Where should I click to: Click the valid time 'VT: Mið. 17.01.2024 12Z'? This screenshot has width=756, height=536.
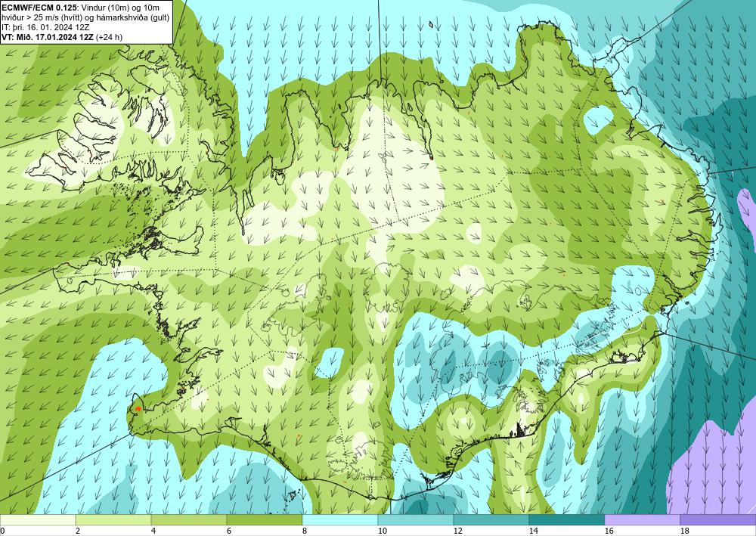(48, 37)
